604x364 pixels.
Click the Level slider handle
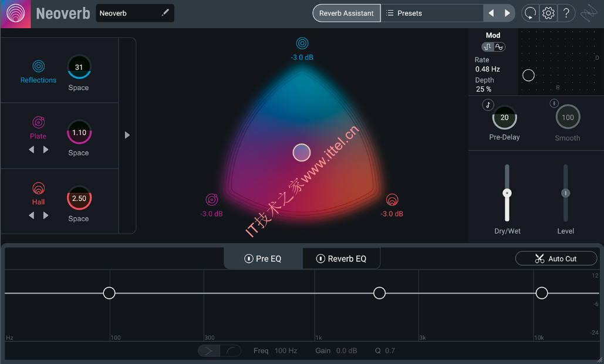coord(565,193)
